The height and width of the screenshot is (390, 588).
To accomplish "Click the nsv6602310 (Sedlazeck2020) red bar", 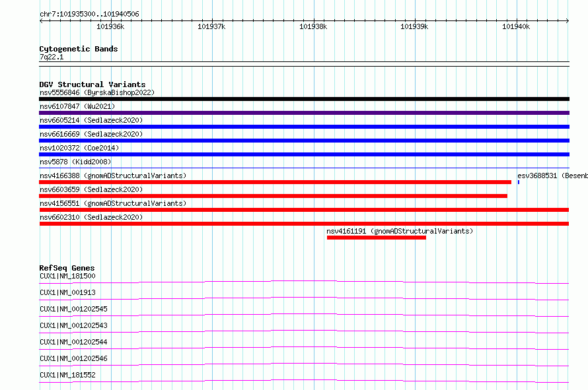I will pyautogui.click(x=304, y=224).
